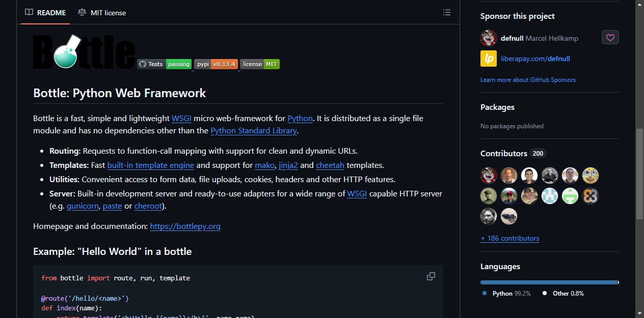This screenshot has width=644, height=318.
Task: Open the pypi v0.13.4 badge
Action: tap(216, 64)
